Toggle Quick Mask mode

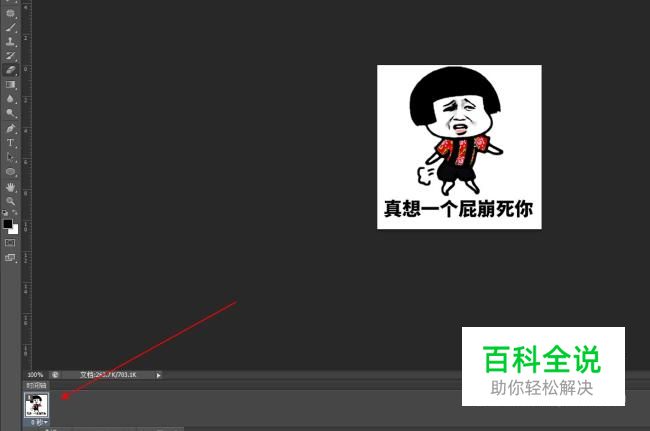point(10,243)
